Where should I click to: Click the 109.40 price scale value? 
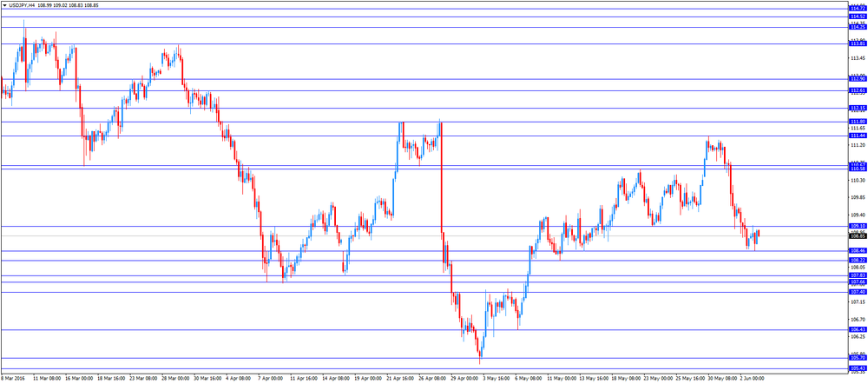pyautogui.click(x=858, y=215)
